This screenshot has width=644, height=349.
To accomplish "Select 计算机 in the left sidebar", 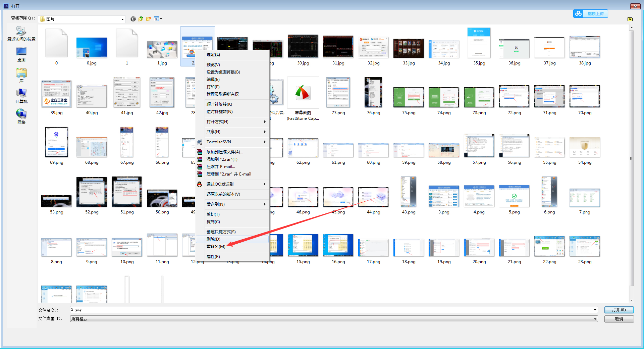I will [x=21, y=97].
